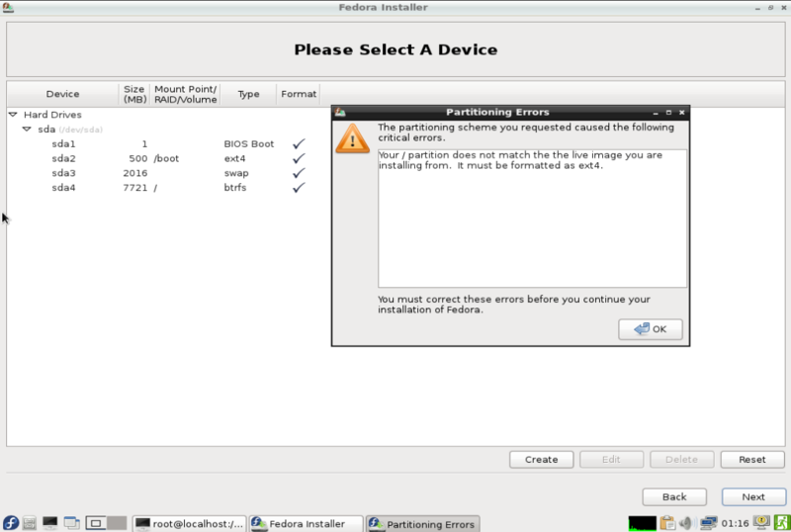The width and height of the screenshot is (791, 532).
Task: Open the Fedora start menu icon
Action: point(11,523)
